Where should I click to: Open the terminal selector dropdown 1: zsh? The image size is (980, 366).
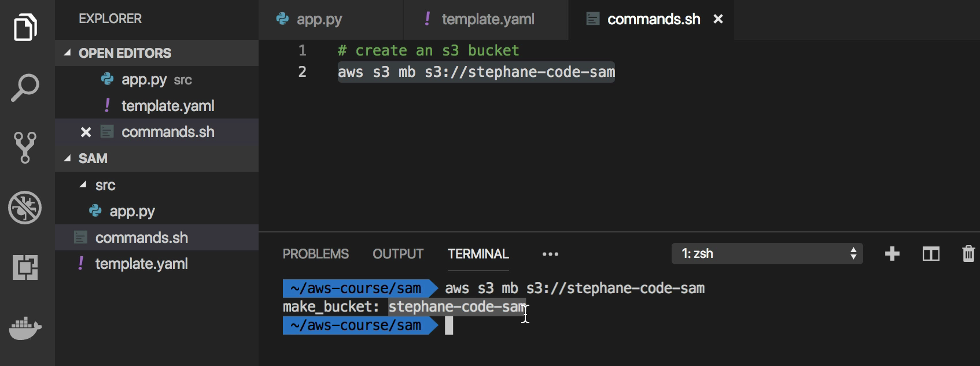tap(767, 254)
